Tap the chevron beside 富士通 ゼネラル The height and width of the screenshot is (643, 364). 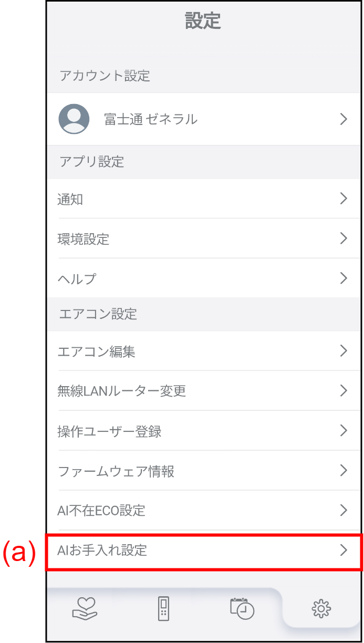(344, 119)
